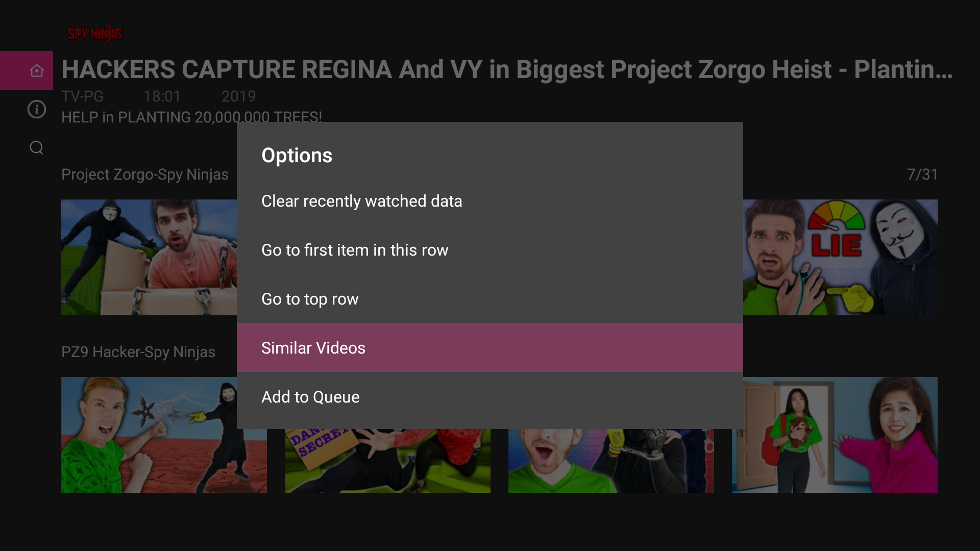
Task: Click the HELP in PLANTING TREES description
Action: pos(191,117)
